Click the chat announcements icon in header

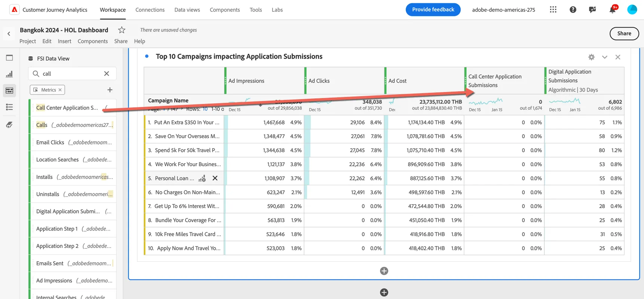coord(592,10)
